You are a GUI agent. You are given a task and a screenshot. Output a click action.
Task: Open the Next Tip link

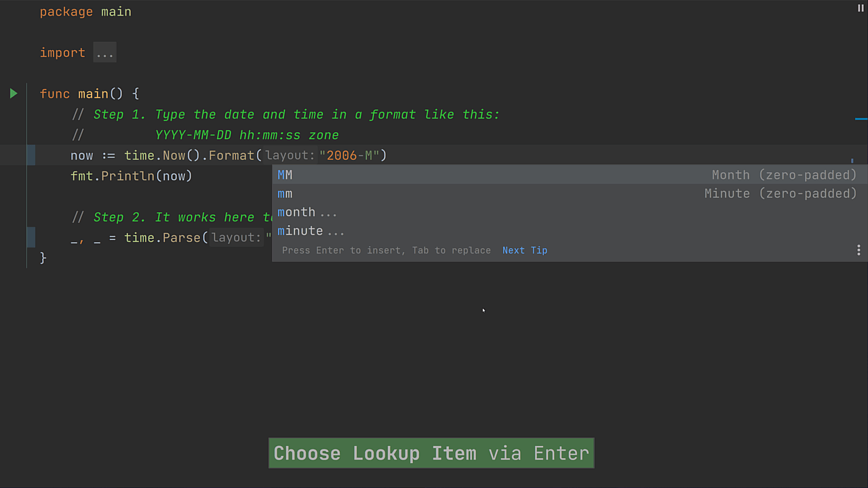pyautogui.click(x=524, y=250)
